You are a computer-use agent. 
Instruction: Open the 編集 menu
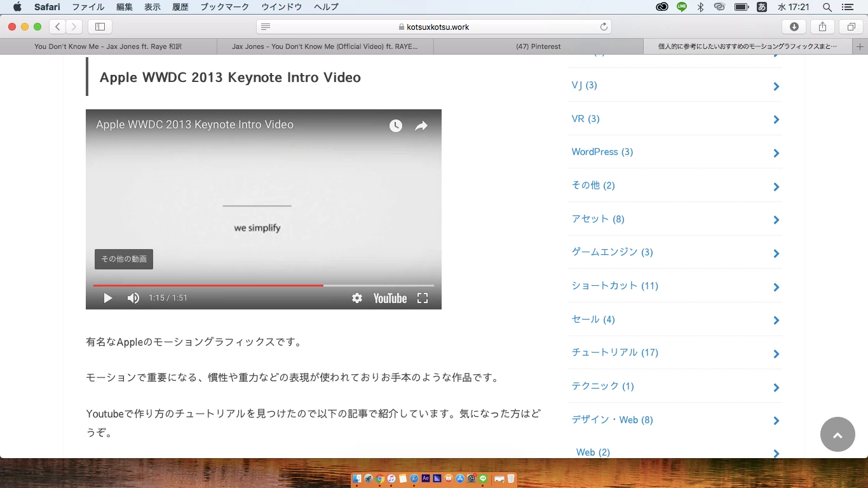click(x=125, y=7)
